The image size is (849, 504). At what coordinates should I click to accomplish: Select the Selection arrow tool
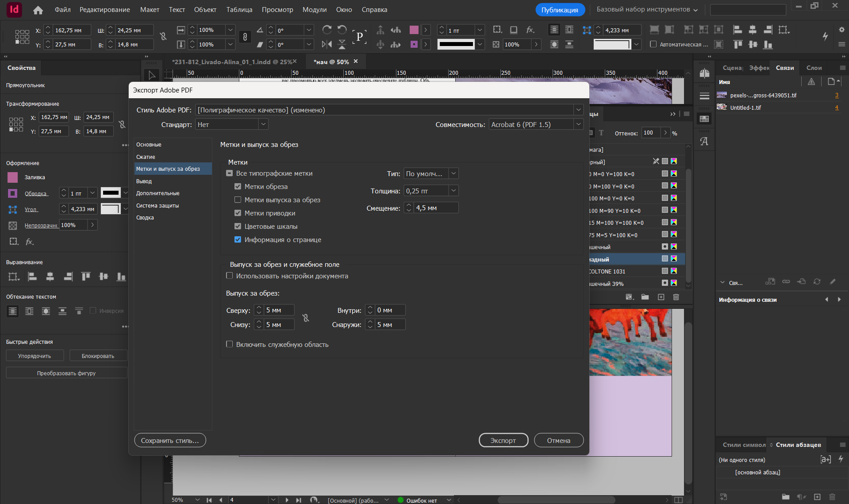click(x=152, y=75)
